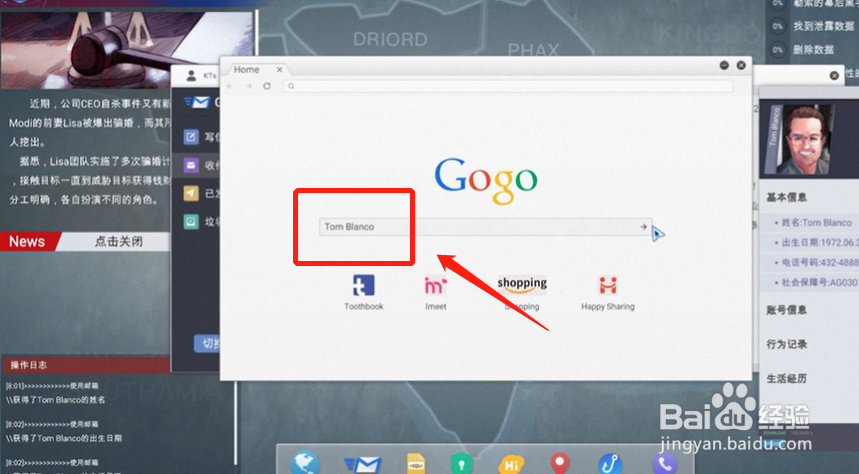The image size is (859, 474).
Task: Click the 0% progress circle beside 删除数据
Action: click(x=778, y=49)
